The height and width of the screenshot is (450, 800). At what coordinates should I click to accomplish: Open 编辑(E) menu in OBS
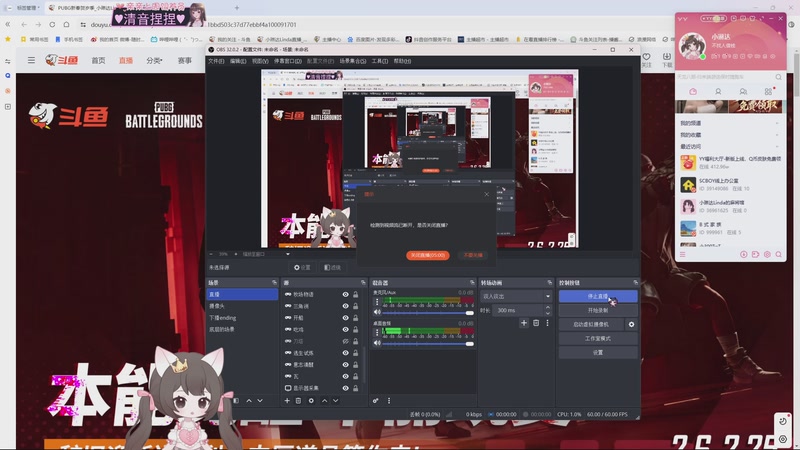click(238, 61)
